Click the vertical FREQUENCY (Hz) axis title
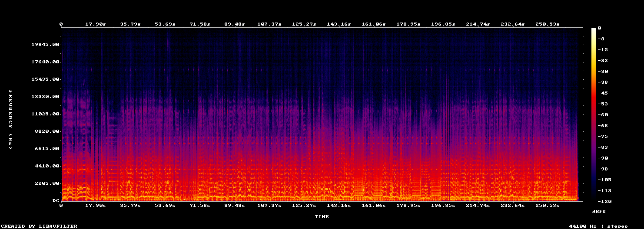644x229 pixels. 10,120
